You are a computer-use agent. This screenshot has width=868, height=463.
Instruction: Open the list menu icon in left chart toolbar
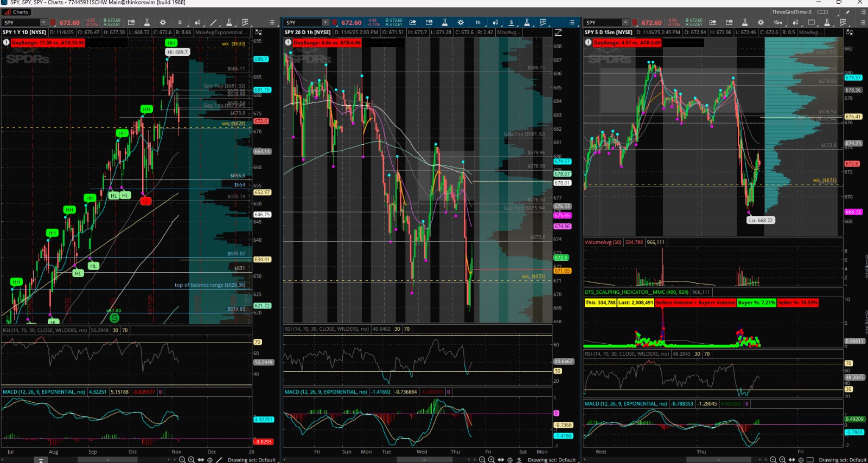click(272, 22)
